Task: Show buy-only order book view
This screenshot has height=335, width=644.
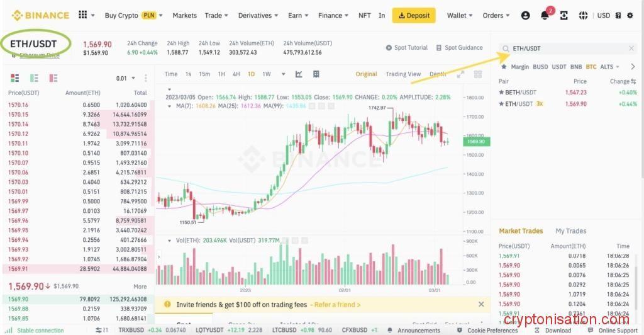Action: click(34, 78)
